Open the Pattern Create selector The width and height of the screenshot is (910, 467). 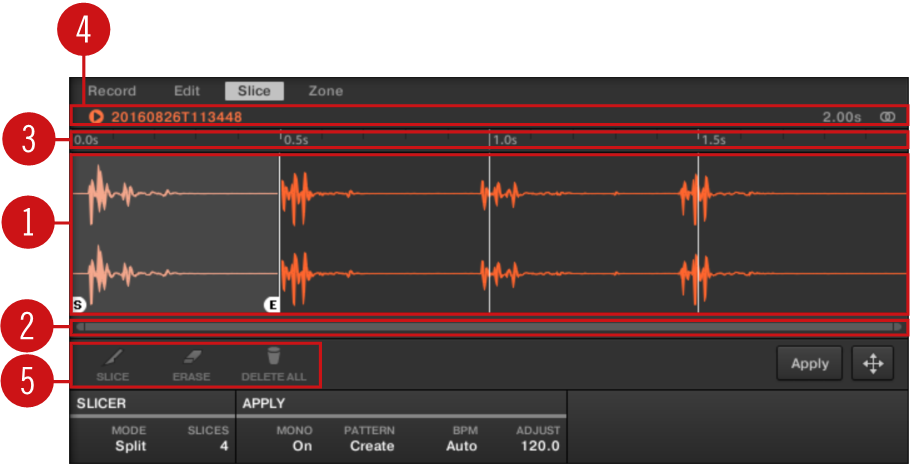[x=371, y=446]
